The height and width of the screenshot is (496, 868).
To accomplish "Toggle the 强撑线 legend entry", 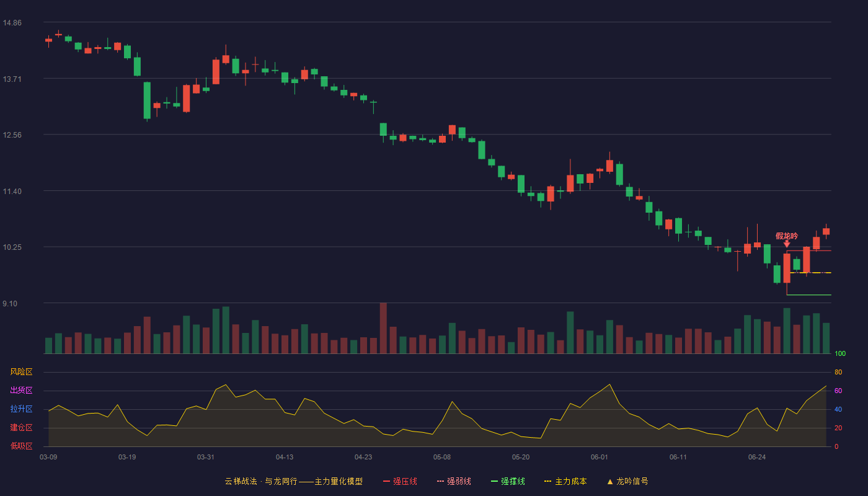I will click(508, 481).
